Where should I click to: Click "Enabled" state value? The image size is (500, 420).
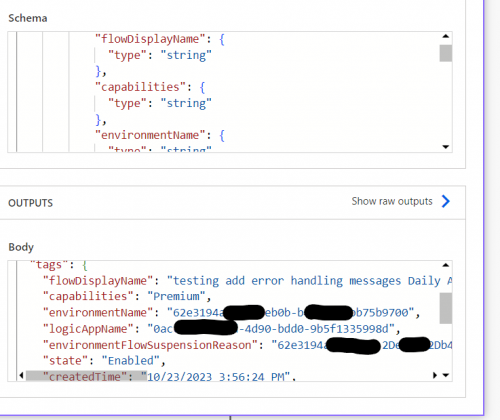(131, 361)
